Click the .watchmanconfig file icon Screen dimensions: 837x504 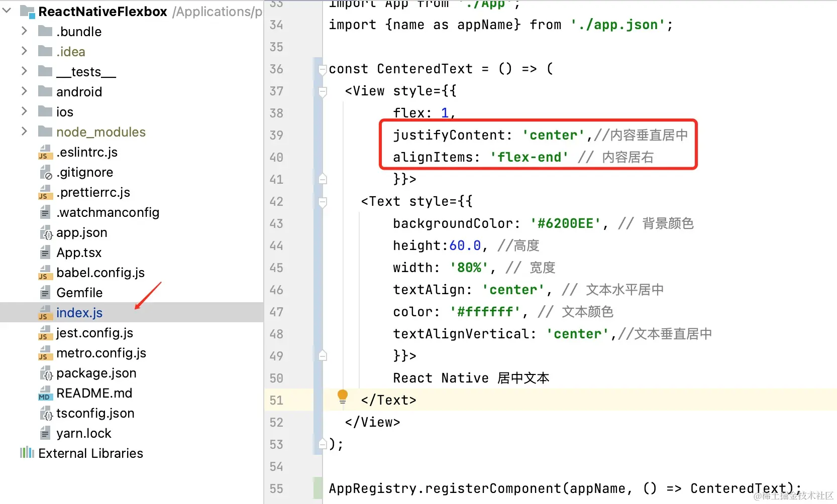(45, 212)
